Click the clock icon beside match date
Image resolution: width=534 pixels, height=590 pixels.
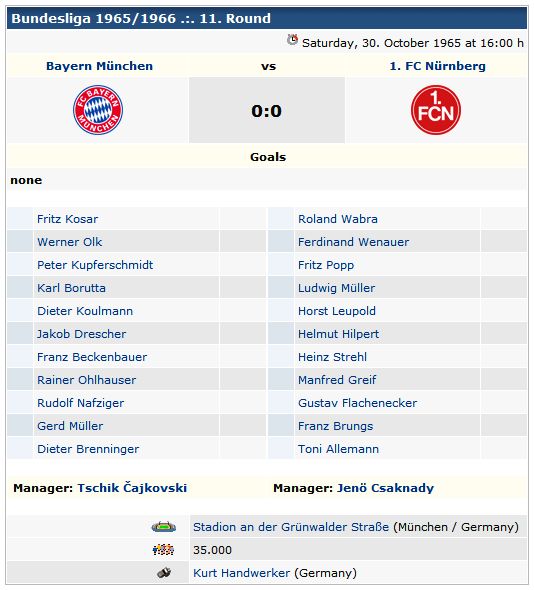pyautogui.click(x=292, y=40)
